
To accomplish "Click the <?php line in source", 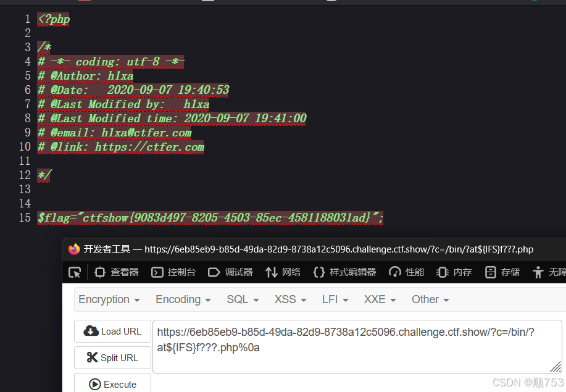I will click(54, 19).
